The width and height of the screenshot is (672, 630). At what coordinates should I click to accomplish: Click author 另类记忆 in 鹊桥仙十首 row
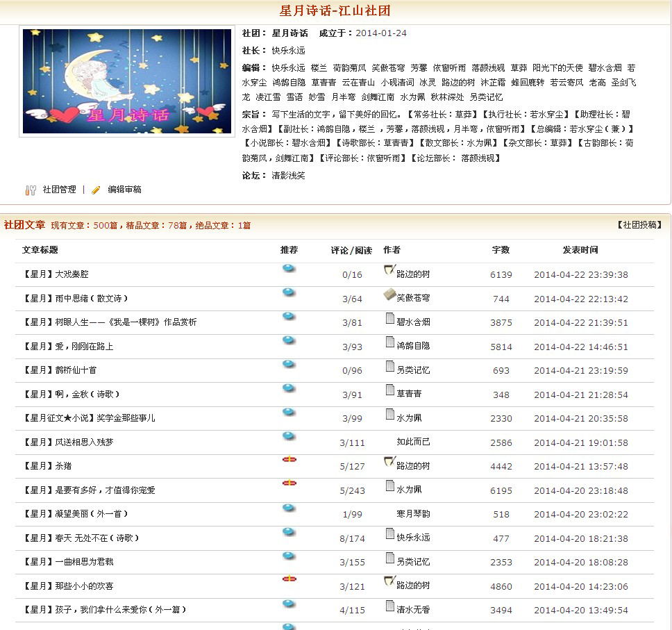coord(413,370)
